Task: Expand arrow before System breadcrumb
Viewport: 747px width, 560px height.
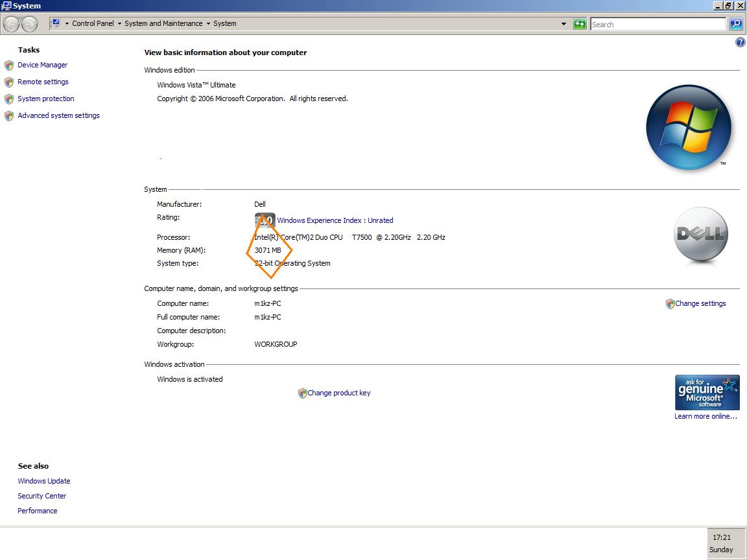Action: [208, 24]
